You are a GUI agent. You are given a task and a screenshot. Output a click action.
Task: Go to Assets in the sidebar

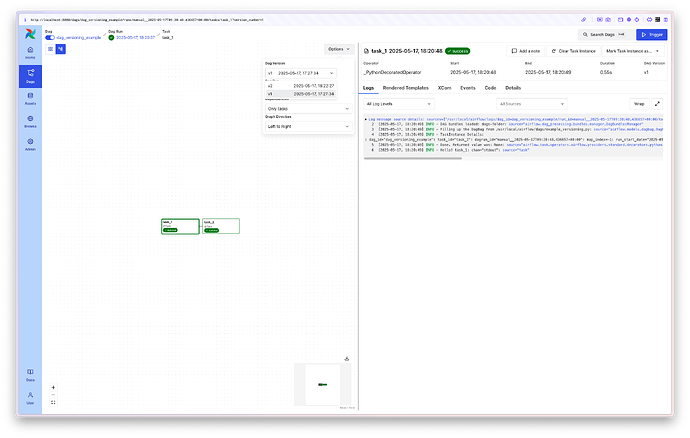(x=30, y=98)
